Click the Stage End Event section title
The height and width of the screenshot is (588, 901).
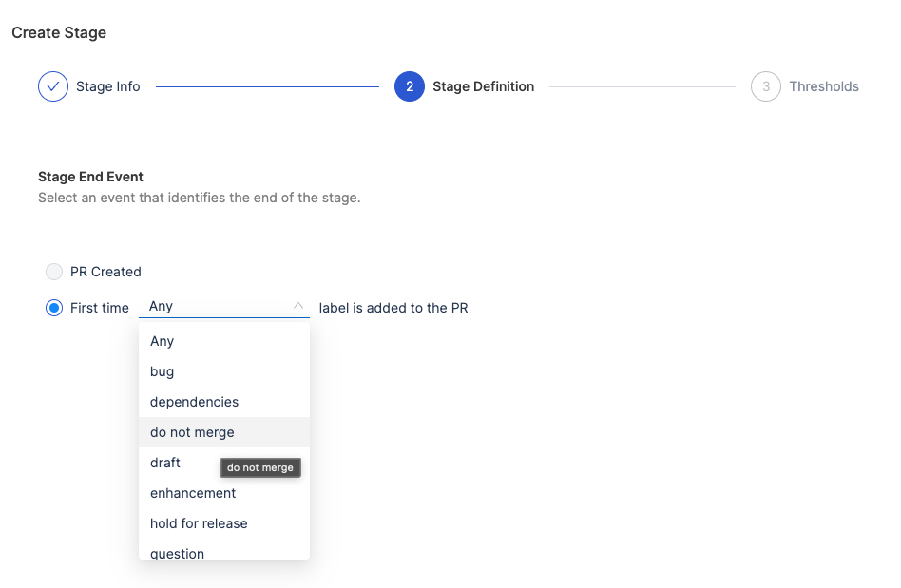pos(90,177)
